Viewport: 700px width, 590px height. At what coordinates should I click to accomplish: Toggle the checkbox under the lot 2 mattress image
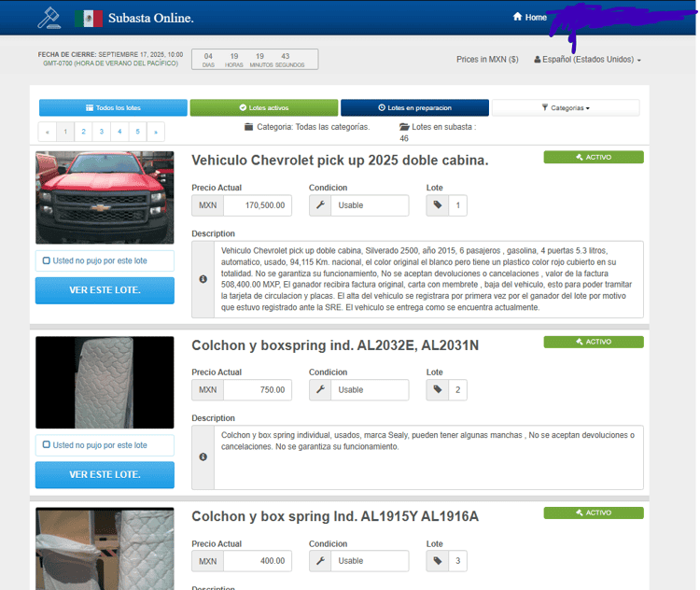click(x=47, y=445)
